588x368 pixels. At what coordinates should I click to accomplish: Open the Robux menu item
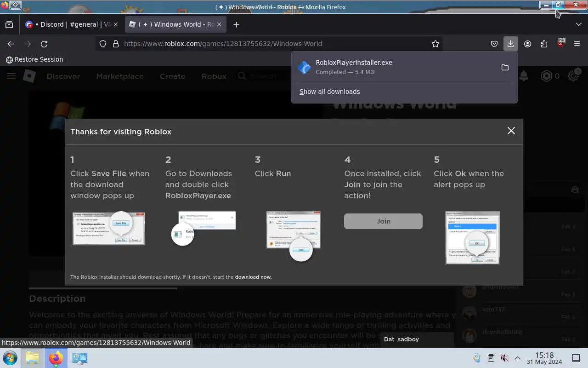tap(214, 76)
